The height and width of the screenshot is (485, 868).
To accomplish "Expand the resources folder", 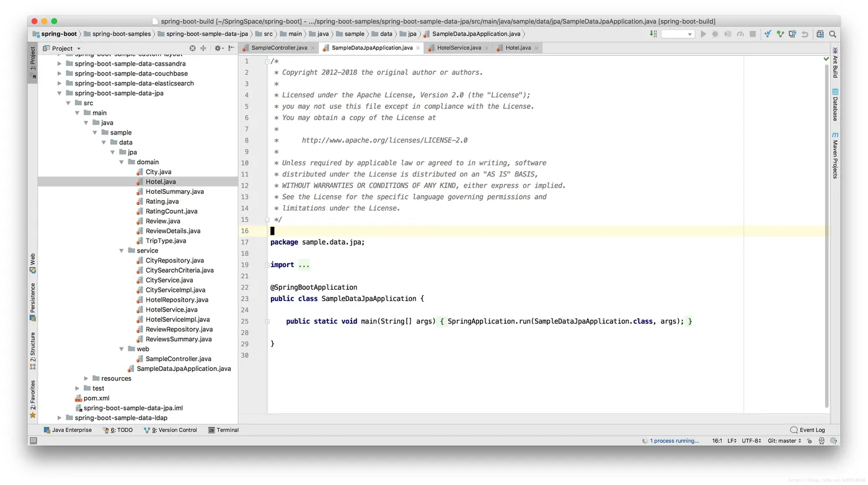I will click(x=86, y=378).
